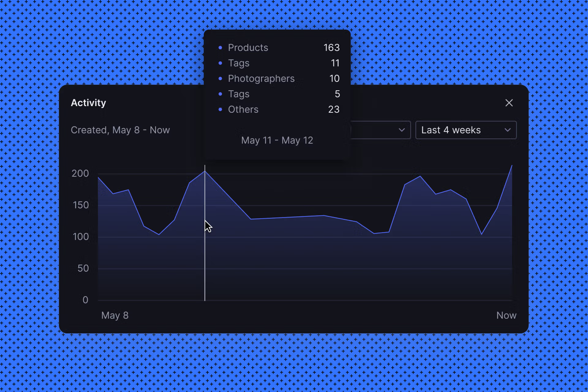
Task: Click the Others entry in the tooltip
Action: (243, 109)
